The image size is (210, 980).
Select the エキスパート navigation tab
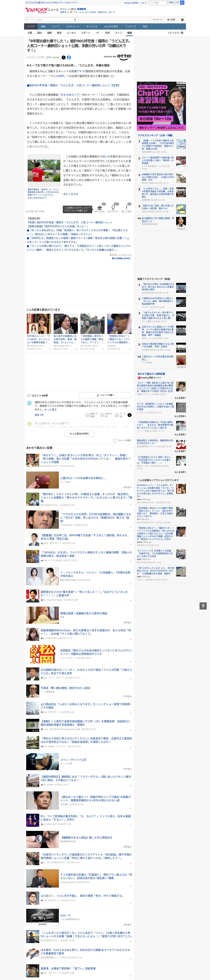(x=72, y=27)
